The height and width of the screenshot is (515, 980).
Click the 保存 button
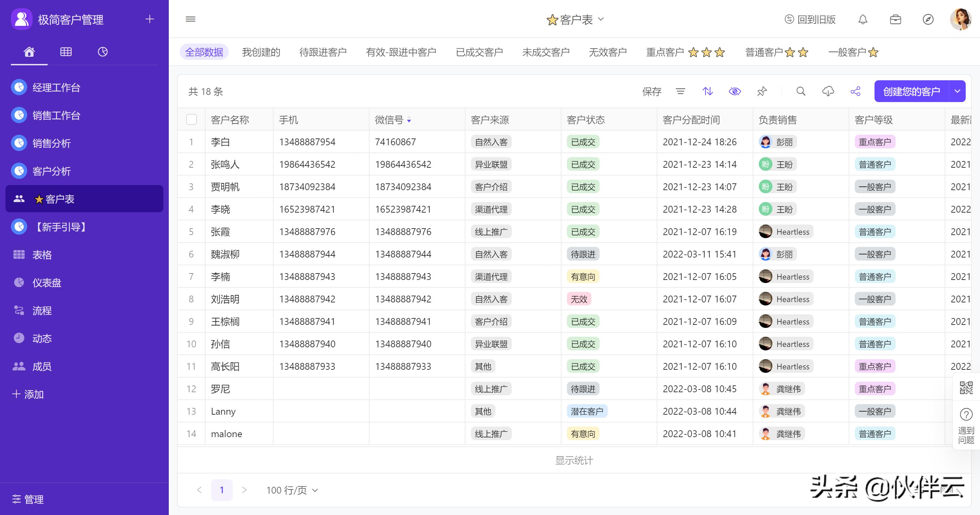[x=652, y=91]
